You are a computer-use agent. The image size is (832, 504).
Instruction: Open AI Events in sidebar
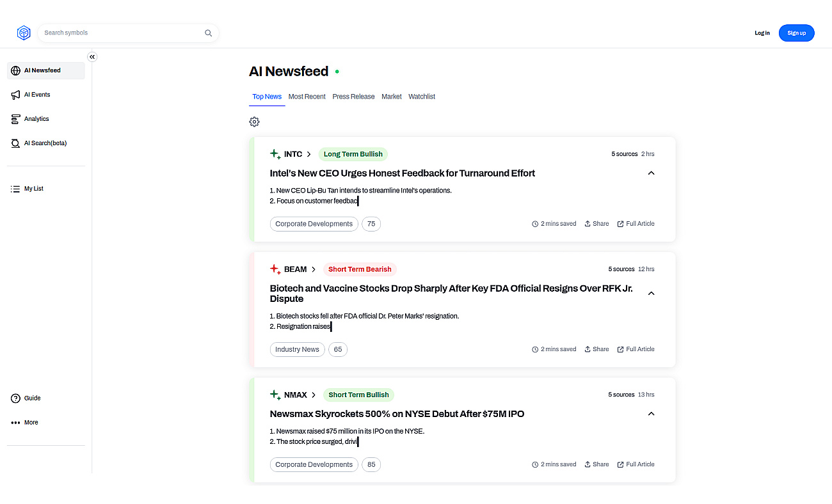point(45,95)
